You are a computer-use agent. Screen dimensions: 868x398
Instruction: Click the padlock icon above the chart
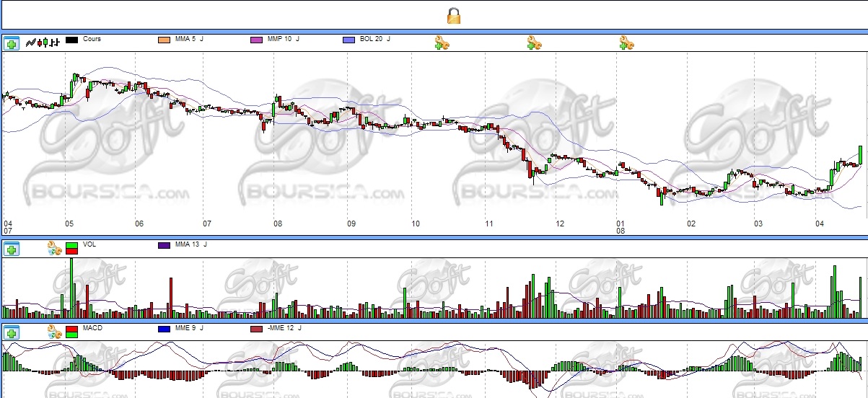tap(454, 15)
